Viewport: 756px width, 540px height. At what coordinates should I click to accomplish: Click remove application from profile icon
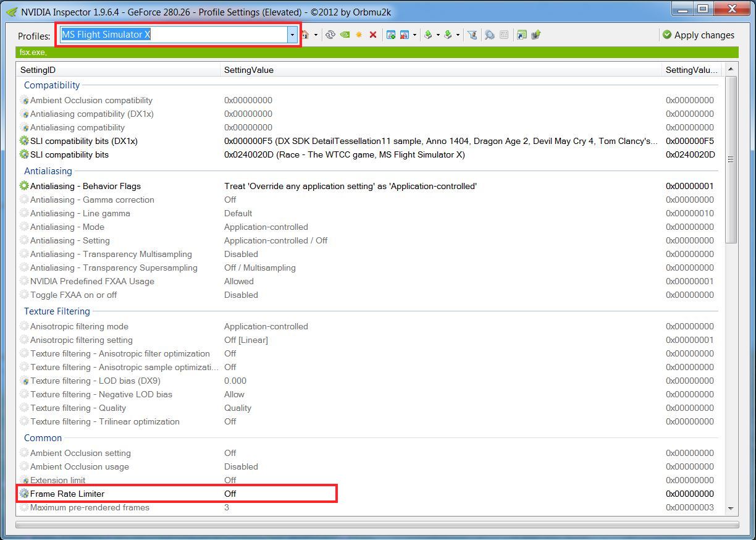click(x=405, y=35)
